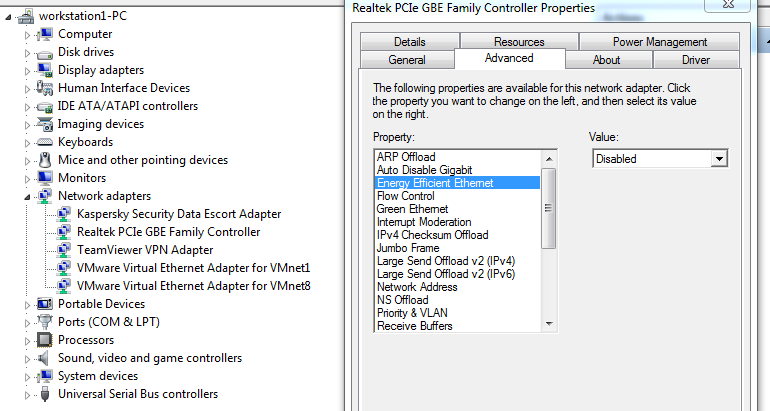Click the workstation1-PC root computer icon
This screenshot has height=411, width=770.
[26, 16]
